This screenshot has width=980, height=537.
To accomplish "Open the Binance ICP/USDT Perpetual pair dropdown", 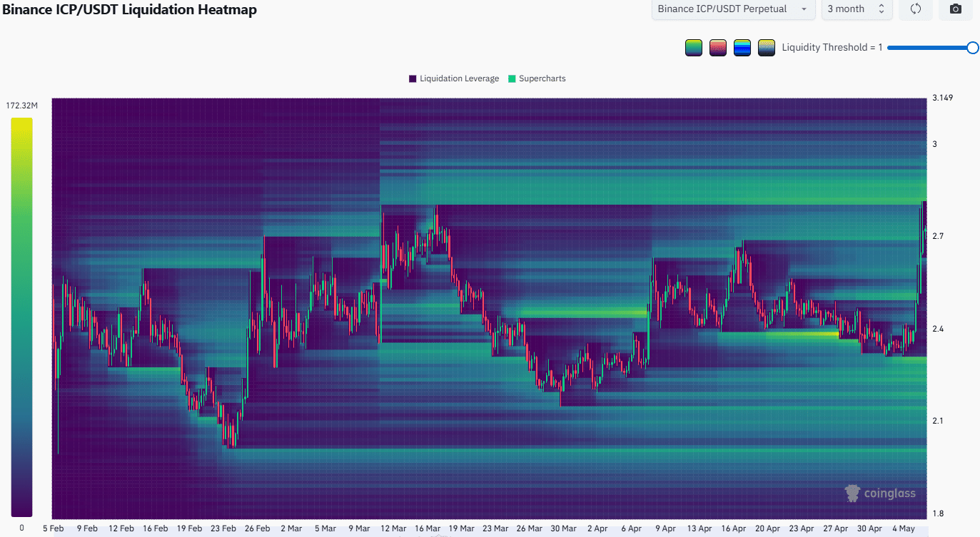I will pos(733,9).
